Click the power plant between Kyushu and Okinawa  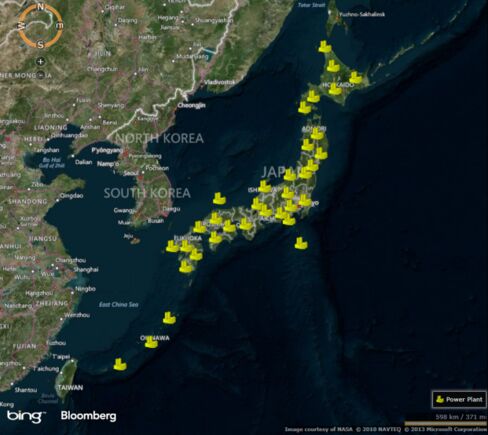click(x=169, y=318)
